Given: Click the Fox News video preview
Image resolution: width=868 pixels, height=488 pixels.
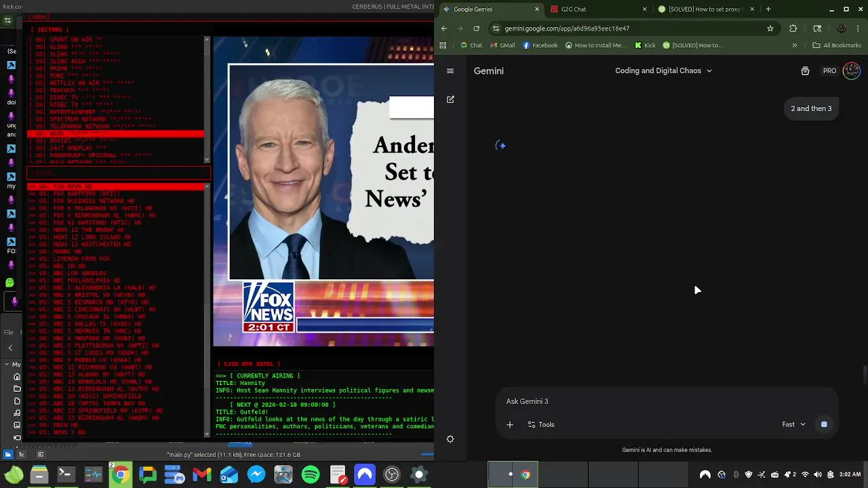Looking at the screenshot, I should coord(323,191).
